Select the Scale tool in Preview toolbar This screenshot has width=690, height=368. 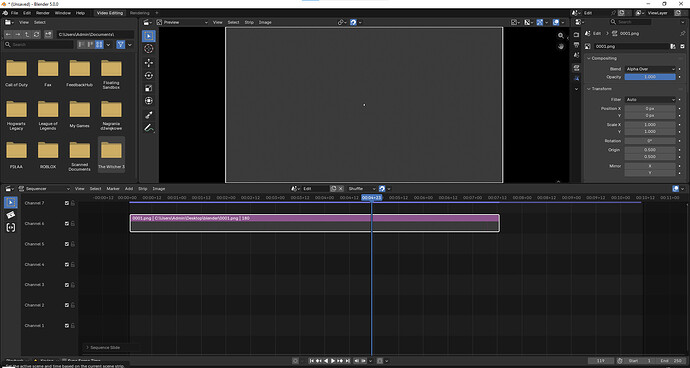(149, 88)
